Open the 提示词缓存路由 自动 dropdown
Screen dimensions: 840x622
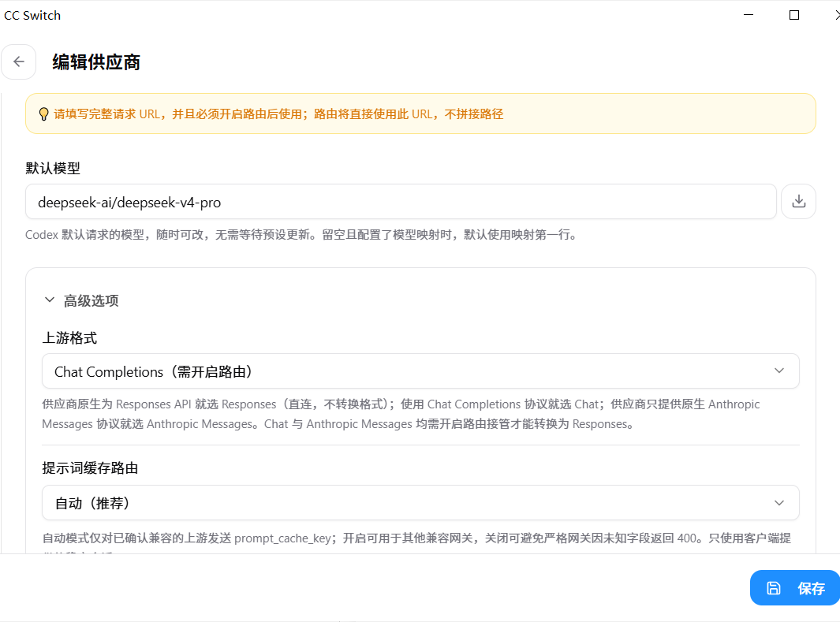pyautogui.click(x=420, y=503)
